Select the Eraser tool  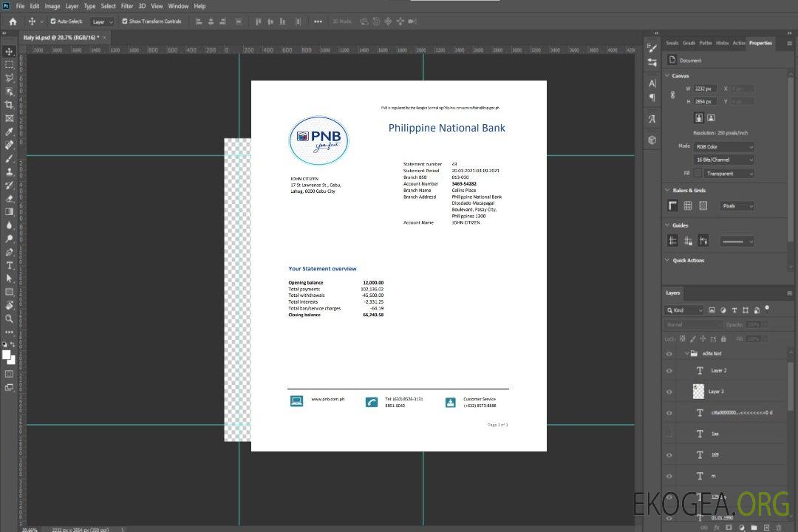click(9, 199)
